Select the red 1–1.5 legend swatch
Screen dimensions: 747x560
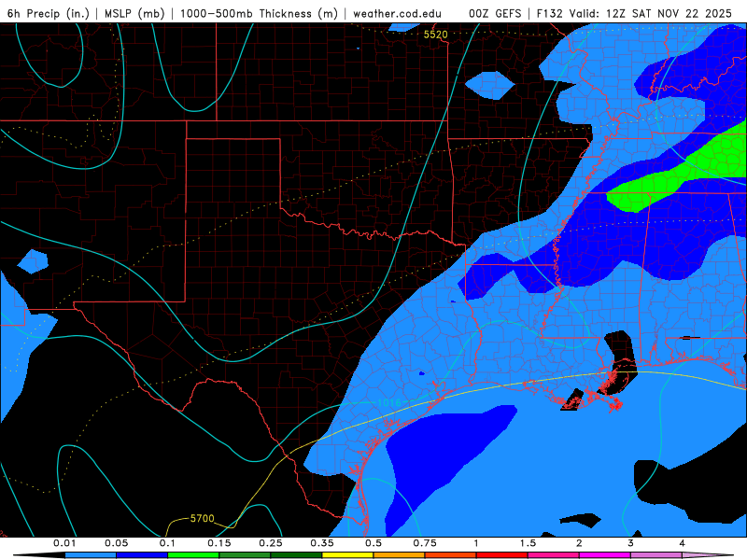coord(502,555)
